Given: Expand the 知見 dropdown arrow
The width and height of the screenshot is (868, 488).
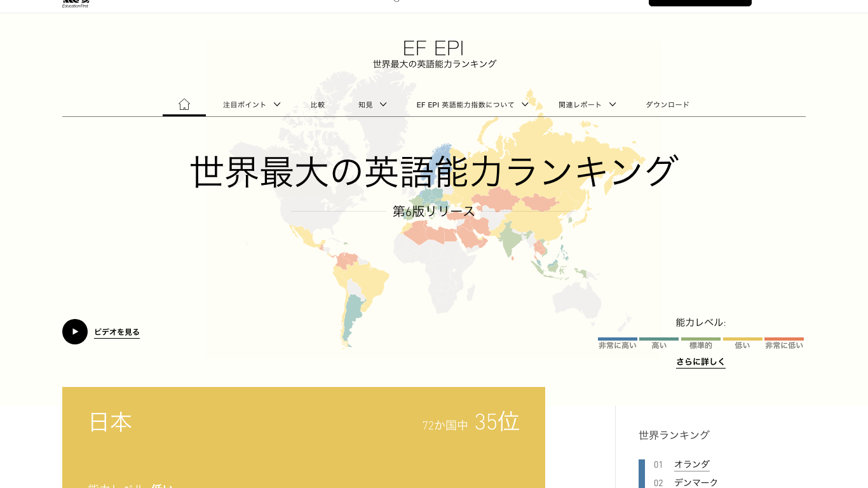Looking at the screenshot, I should point(383,104).
